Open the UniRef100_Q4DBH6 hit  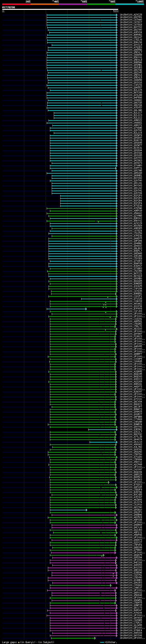tap(131, 515)
